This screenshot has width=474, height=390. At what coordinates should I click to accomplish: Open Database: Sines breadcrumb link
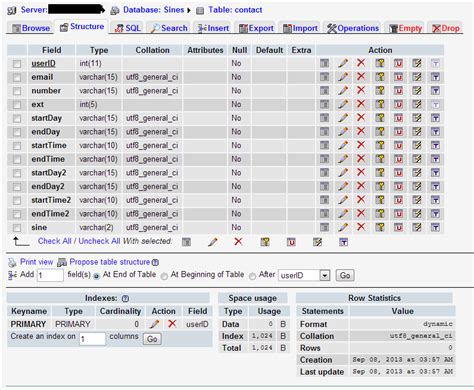[x=154, y=10]
